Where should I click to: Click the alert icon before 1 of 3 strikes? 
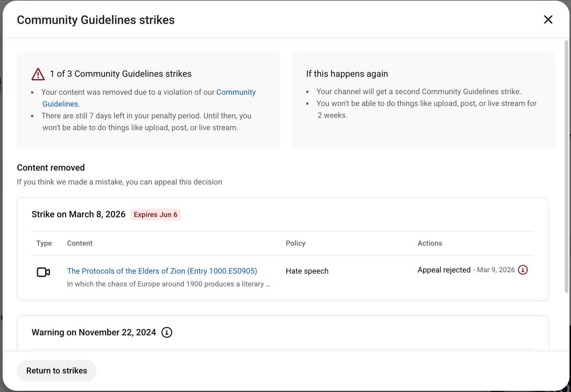(x=38, y=74)
